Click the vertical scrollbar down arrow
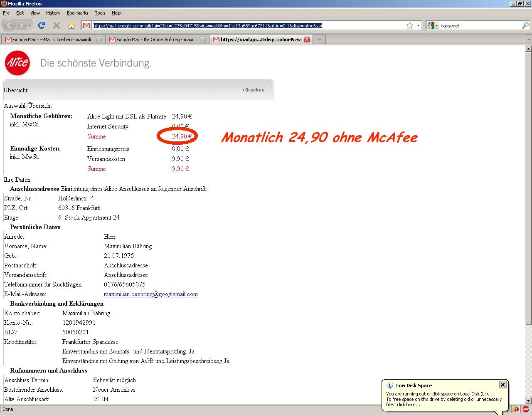 pos(528,401)
